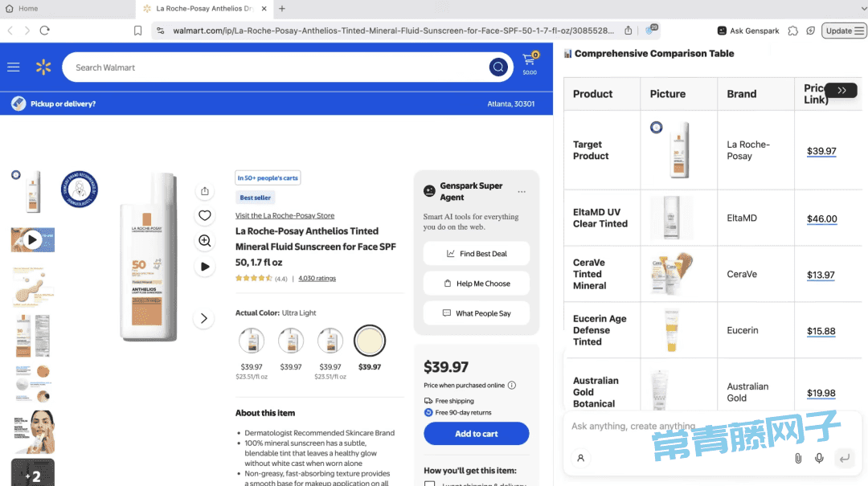Play the product video thumbnail
Screen dimensions: 868x486
33,239
